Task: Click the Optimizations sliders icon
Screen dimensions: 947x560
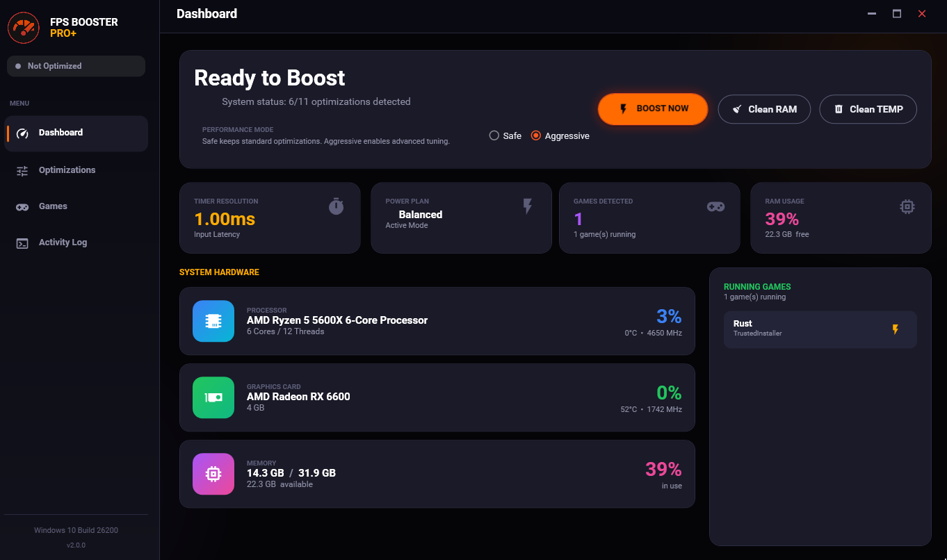Action: [x=22, y=170]
